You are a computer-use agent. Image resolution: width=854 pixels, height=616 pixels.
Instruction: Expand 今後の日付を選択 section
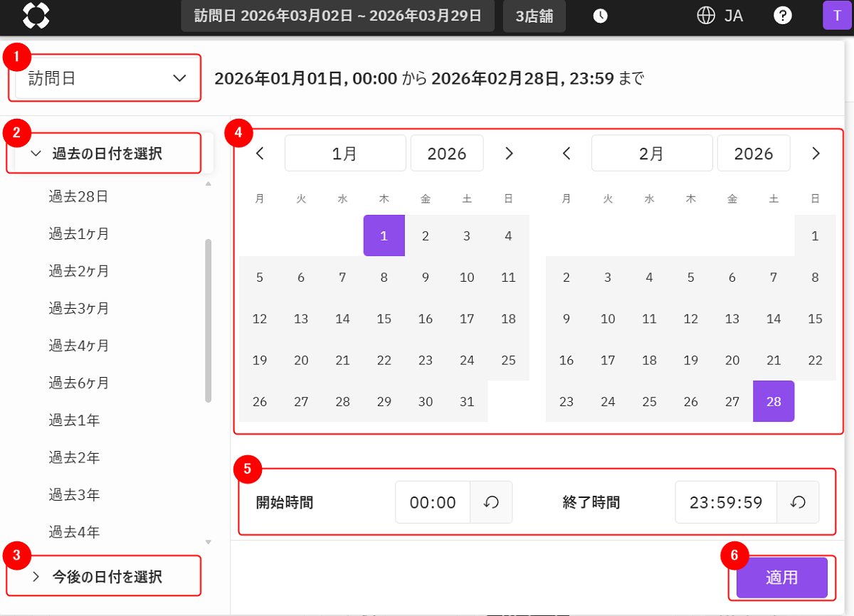coord(104,576)
